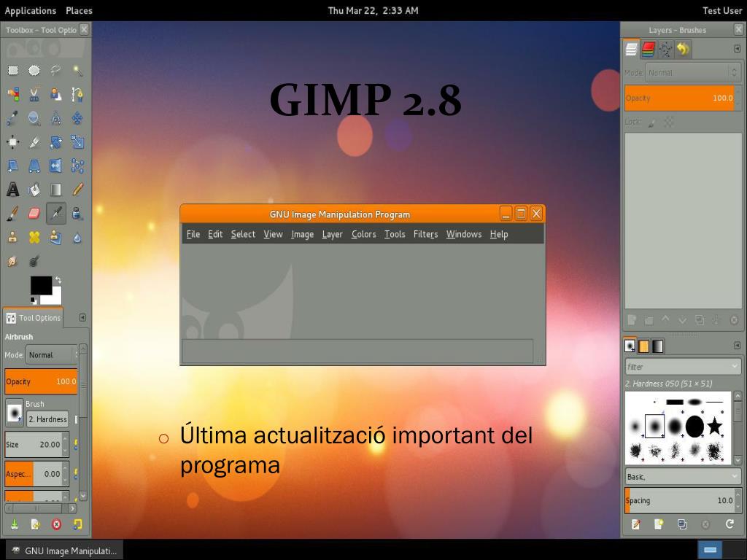The height and width of the screenshot is (560, 747).
Task: Choose the Flip tool
Action: [x=55, y=166]
